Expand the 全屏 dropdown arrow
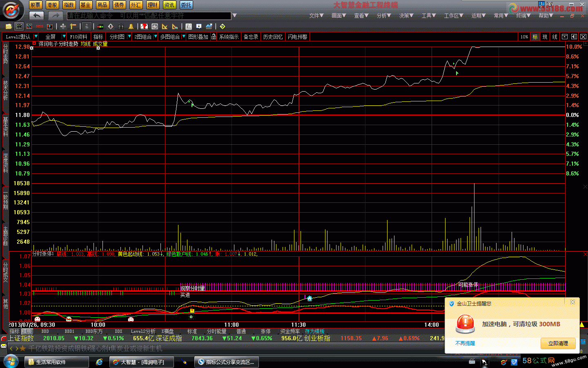 pyautogui.click(x=64, y=36)
